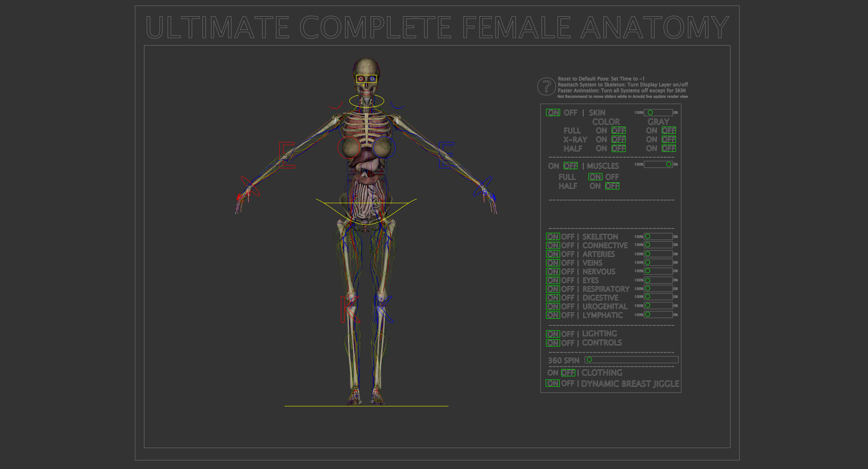Screen dimensions: 868x469
Task: Click the NERVOUS opacity slider handle
Action: click(647, 271)
